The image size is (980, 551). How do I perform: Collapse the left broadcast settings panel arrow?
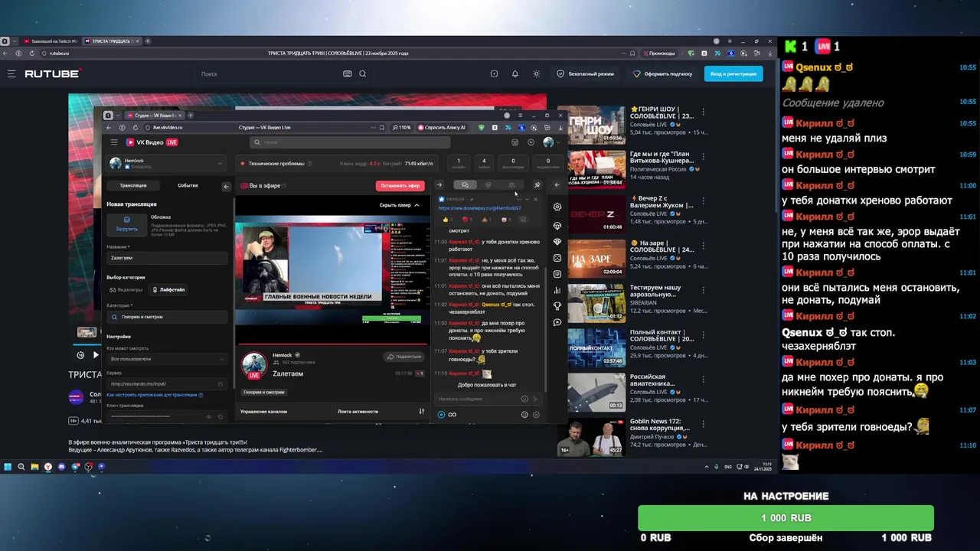(226, 186)
